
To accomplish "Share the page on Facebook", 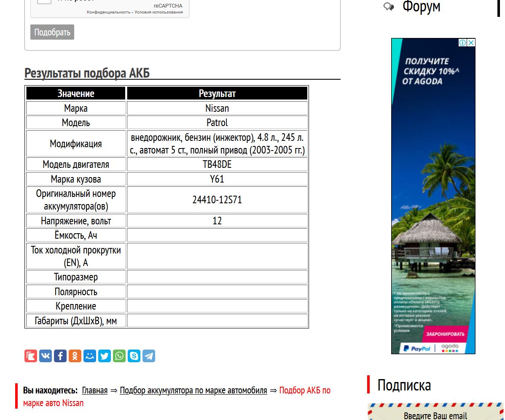I will pyautogui.click(x=60, y=356).
